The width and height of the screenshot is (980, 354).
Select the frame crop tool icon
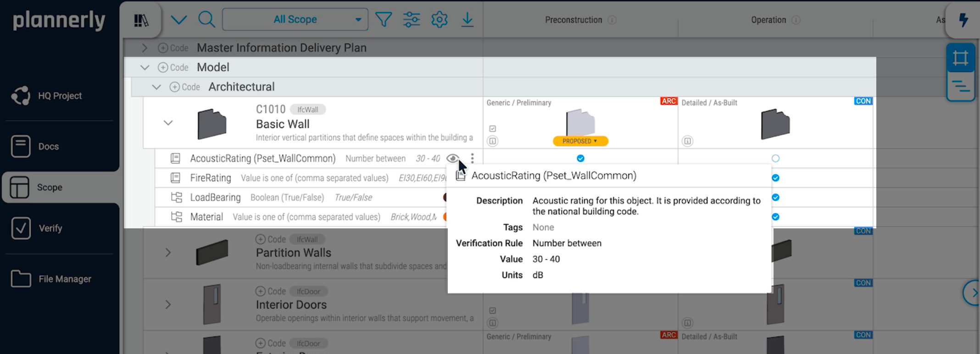coord(960,58)
